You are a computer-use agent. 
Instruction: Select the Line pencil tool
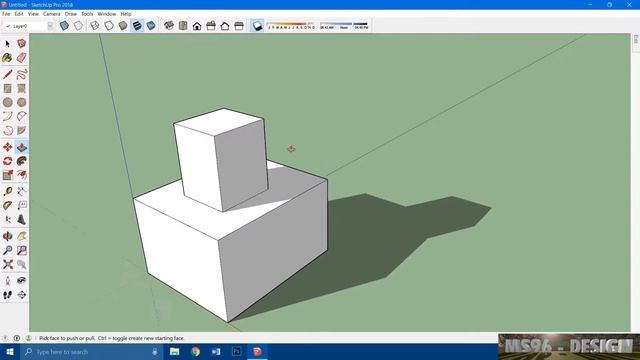pos(7,74)
